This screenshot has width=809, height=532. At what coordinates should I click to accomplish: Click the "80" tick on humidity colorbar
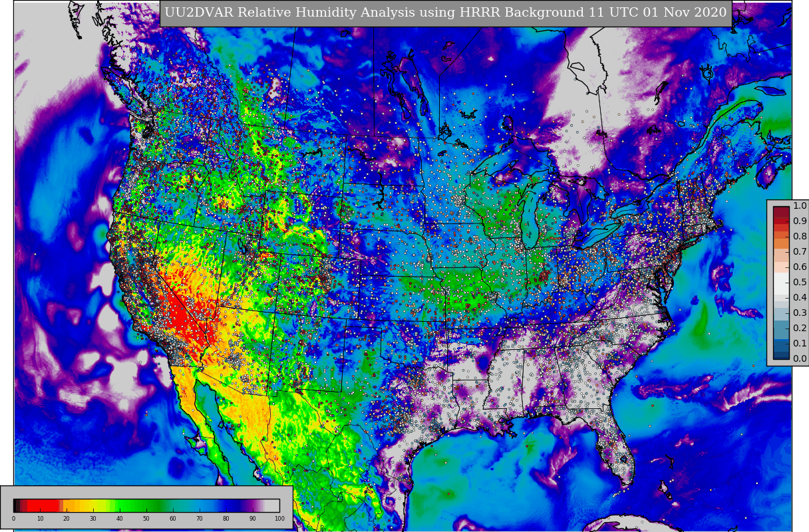click(226, 519)
